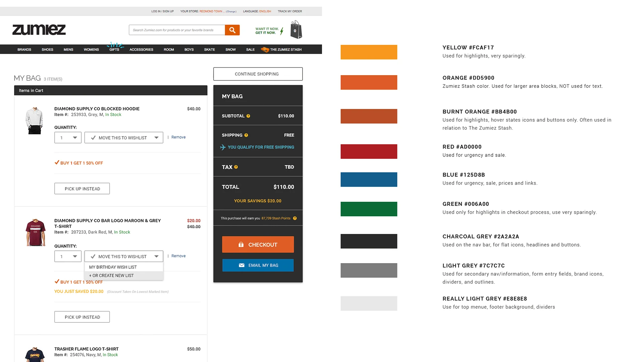
Task: Click Remove link for the hoodie item
Action: 178,137
